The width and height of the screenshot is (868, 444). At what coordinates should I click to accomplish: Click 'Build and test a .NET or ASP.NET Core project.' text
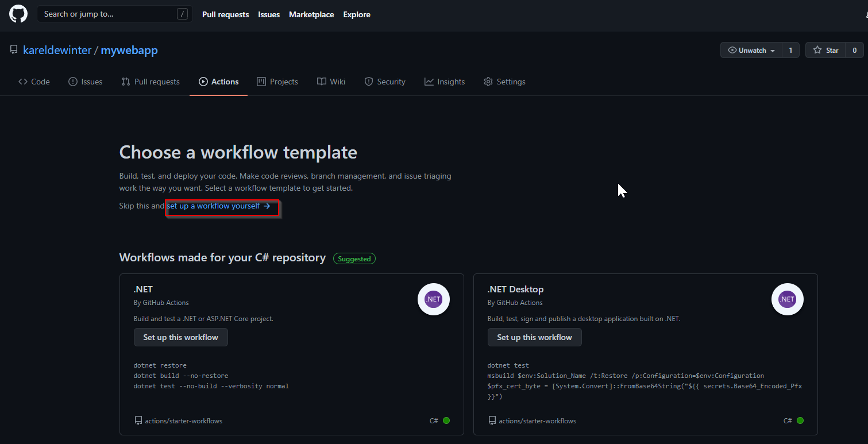coord(203,319)
